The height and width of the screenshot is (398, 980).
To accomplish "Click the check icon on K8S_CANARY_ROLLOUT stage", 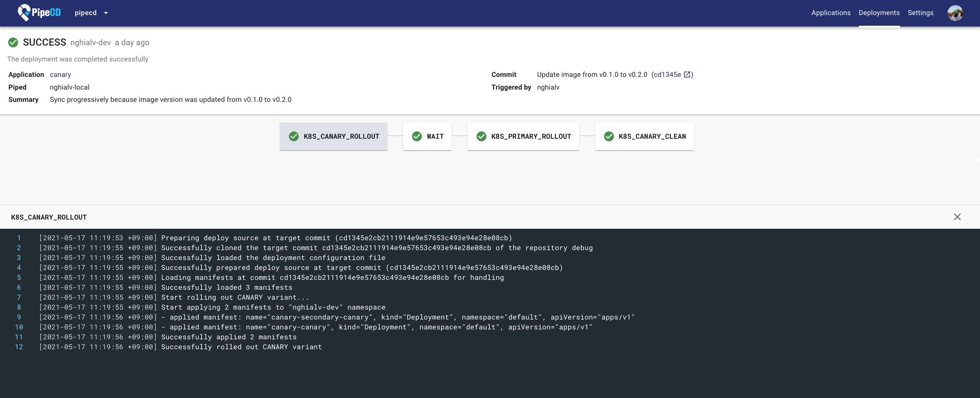I will pos(293,136).
